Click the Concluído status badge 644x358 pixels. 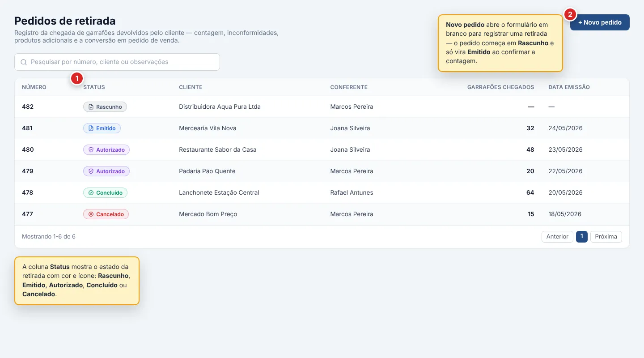(105, 193)
